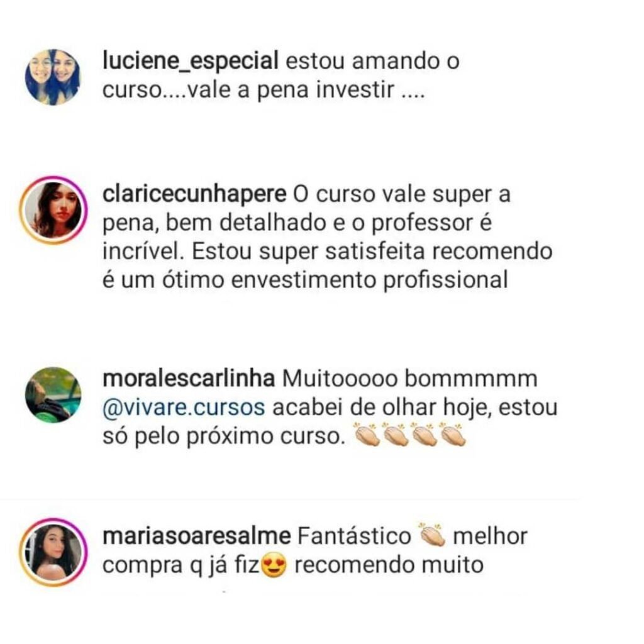Click the third clapping hands emoji in moralescarlinha's comment

425,435
